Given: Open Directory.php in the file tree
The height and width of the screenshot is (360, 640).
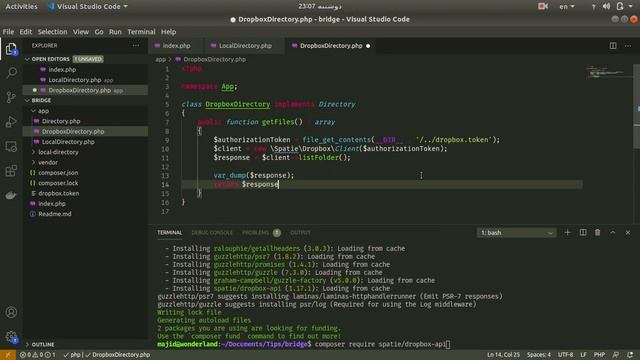Looking at the screenshot, I should 61,121.
